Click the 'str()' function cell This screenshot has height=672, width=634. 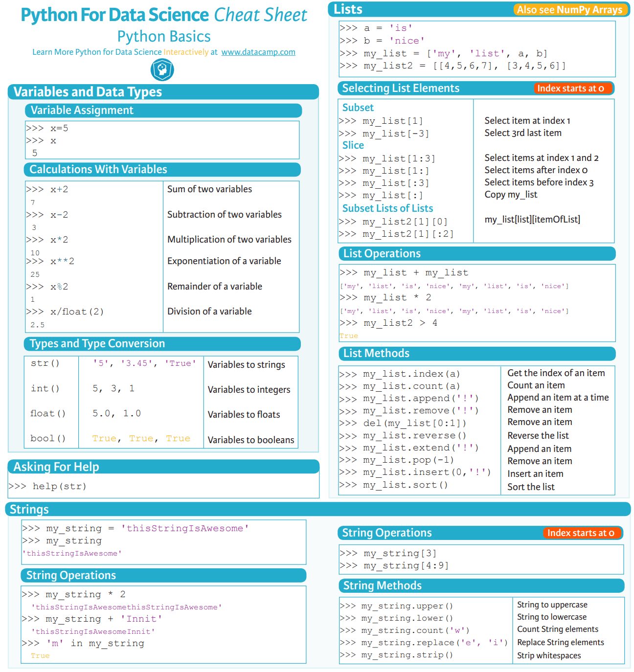pyautogui.click(x=45, y=363)
